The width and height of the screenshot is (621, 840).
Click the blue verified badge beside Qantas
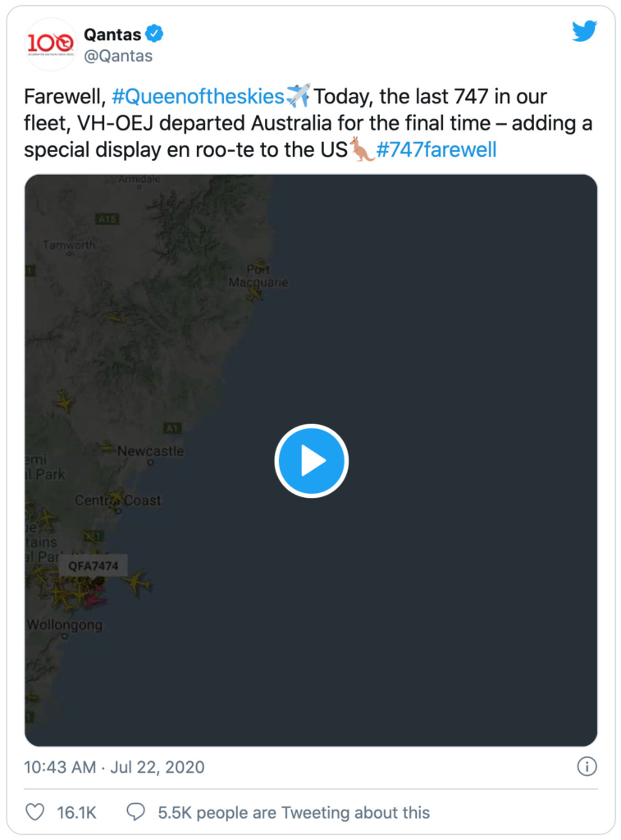click(x=154, y=34)
